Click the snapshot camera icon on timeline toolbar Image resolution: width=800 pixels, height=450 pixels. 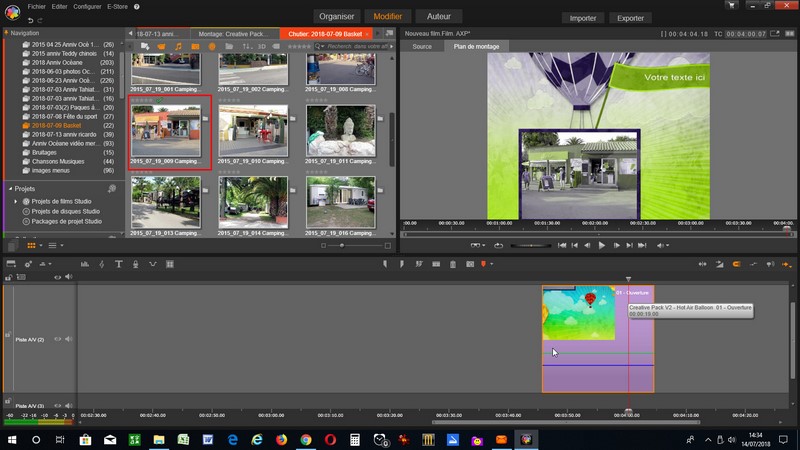click(470, 264)
